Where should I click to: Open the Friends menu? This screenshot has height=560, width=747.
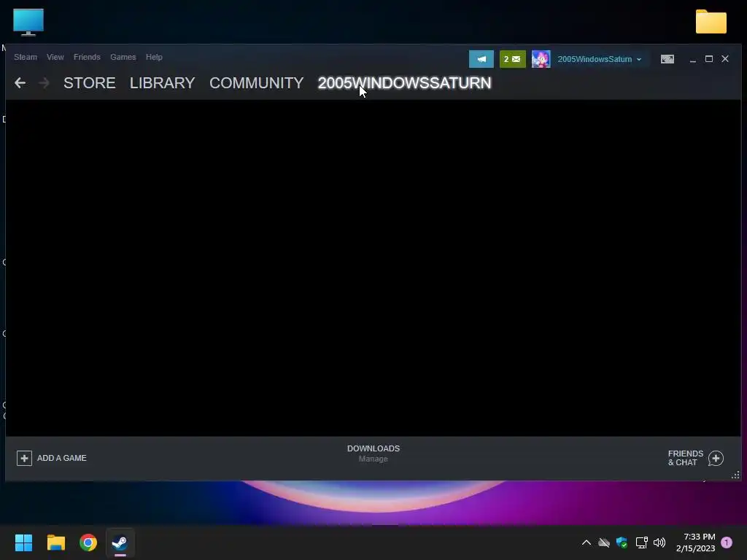[x=87, y=57]
